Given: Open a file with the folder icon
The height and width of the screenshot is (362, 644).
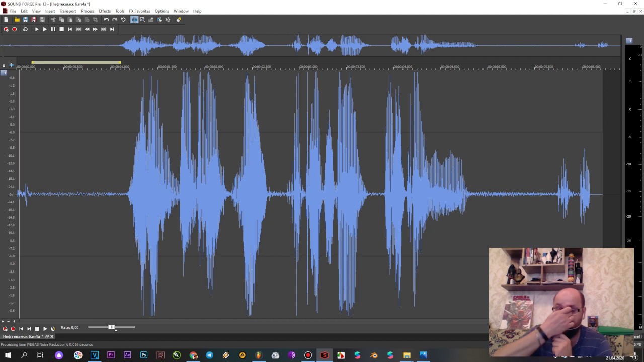Looking at the screenshot, I should click(x=17, y=20).
